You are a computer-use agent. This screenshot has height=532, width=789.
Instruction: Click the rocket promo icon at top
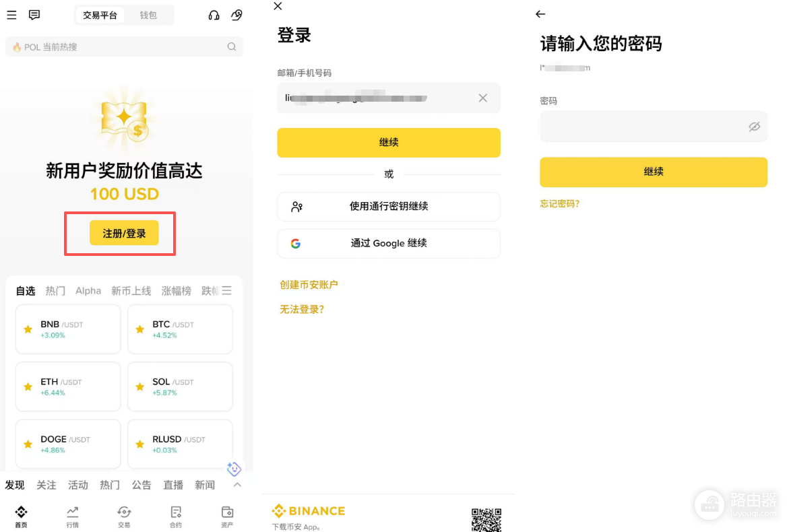pos(236,15)
